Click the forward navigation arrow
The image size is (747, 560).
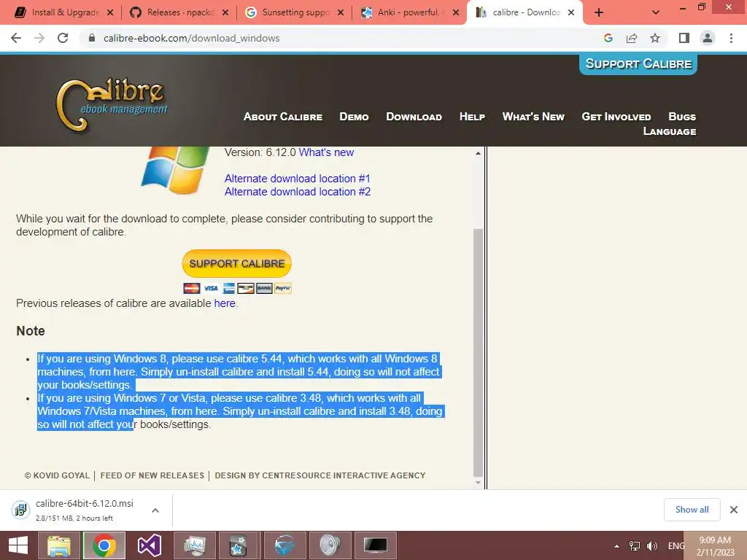(39, 38)
